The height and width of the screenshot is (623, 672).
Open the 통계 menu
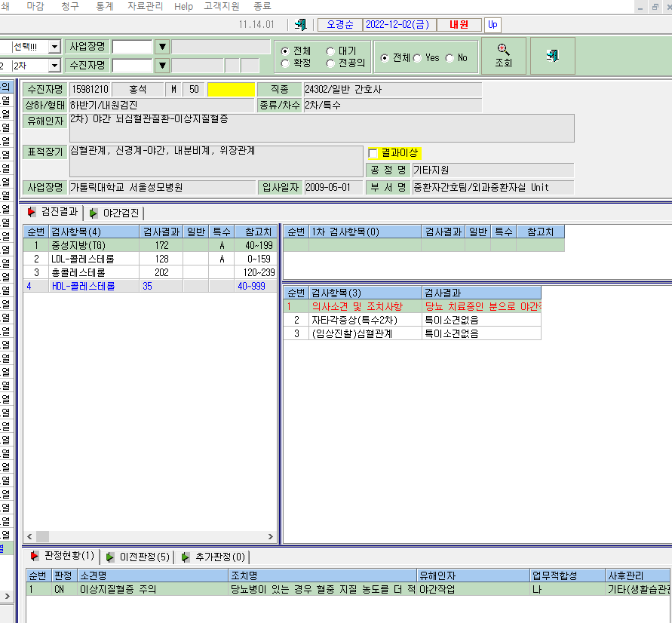(105, 7)
